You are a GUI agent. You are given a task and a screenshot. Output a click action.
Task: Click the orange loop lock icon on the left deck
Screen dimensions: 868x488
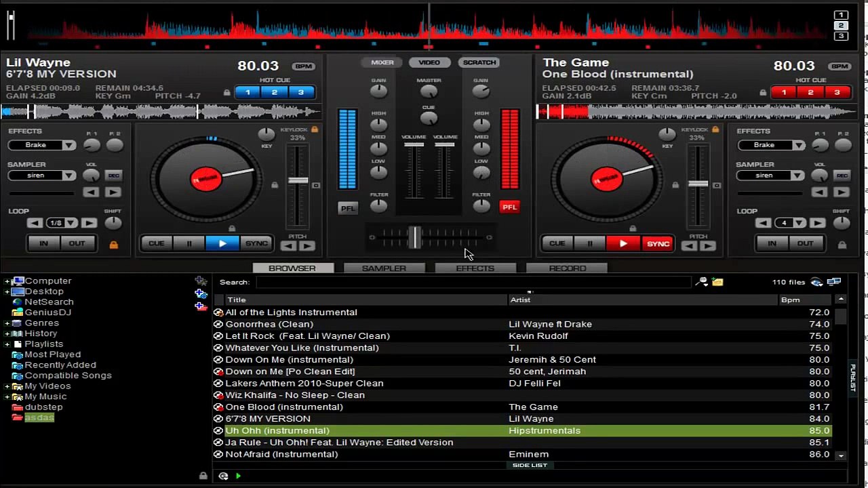click(113, 244)
